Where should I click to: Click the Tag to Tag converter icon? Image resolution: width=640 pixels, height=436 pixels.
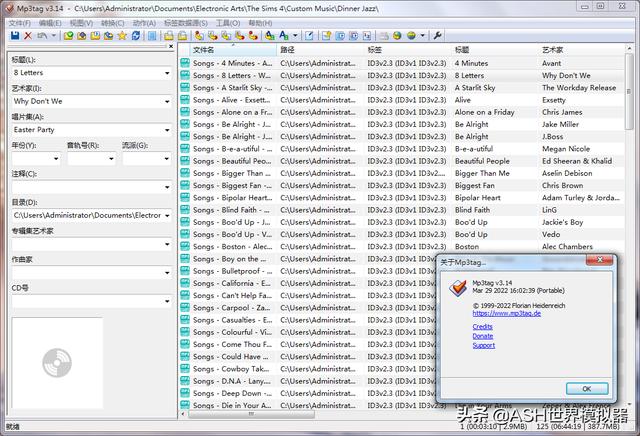[253, 36]
